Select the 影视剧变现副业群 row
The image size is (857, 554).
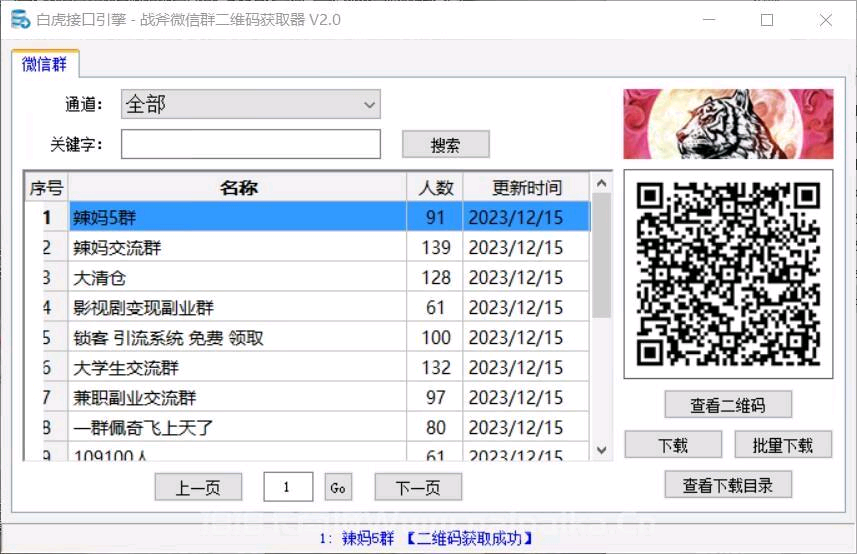tap(238, 307)
